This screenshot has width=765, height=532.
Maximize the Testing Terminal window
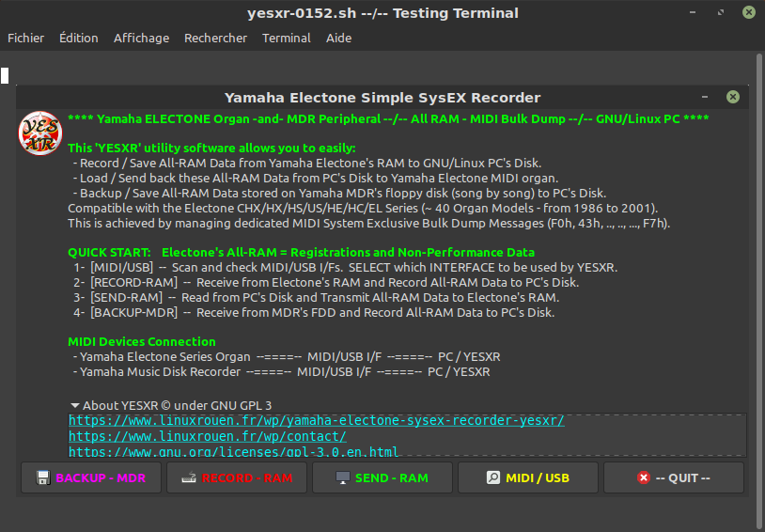point(721,12)
